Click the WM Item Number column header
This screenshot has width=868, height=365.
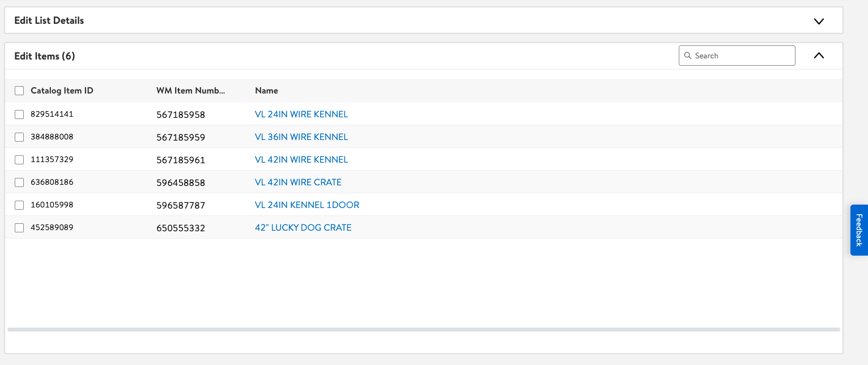(191, 91)
